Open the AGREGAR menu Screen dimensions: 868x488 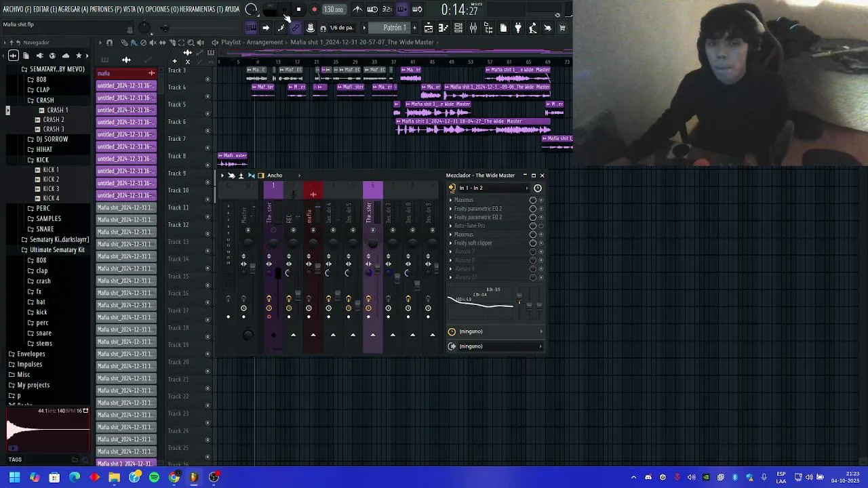click(x=73, y=9)
